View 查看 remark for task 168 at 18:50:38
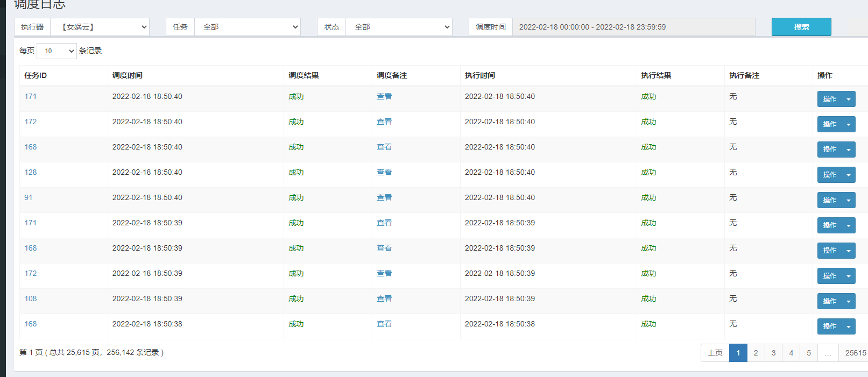 point(384,324)
